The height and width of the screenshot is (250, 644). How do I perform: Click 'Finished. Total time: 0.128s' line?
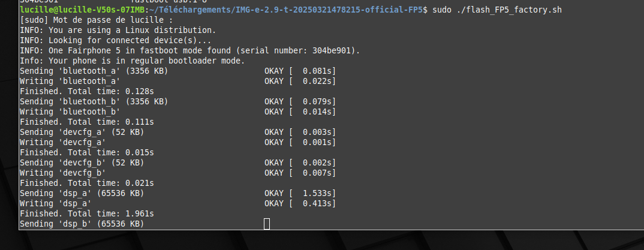(x=87, y=92)
